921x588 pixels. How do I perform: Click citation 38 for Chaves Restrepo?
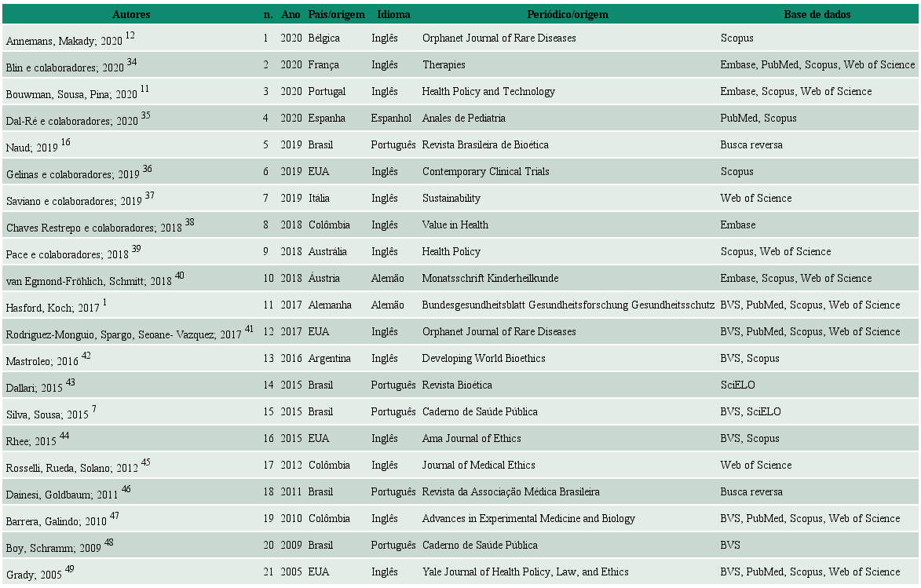[189, 222]
